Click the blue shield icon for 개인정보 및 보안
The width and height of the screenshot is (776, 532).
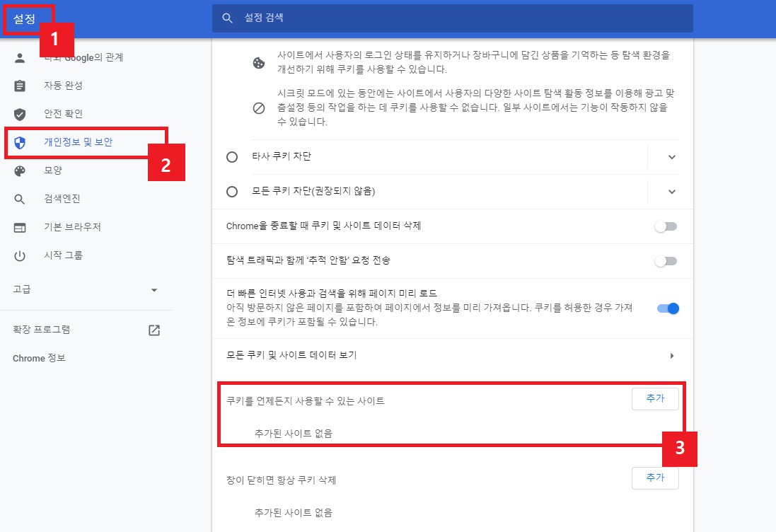click(x=20, y=143)
